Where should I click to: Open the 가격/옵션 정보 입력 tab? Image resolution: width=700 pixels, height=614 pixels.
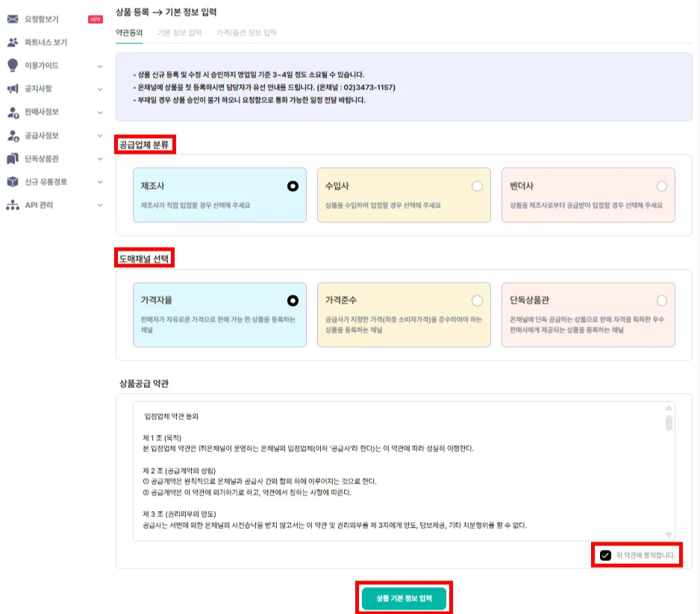tap(246, 33)
